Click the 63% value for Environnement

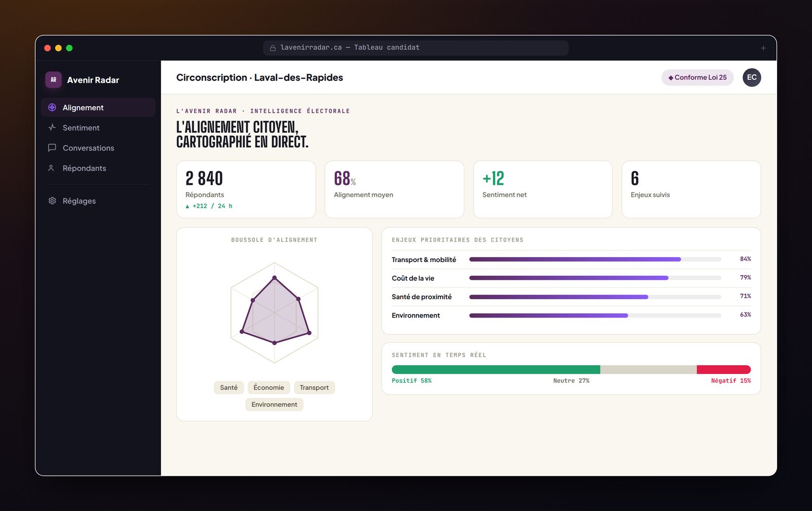pos(746,315)
